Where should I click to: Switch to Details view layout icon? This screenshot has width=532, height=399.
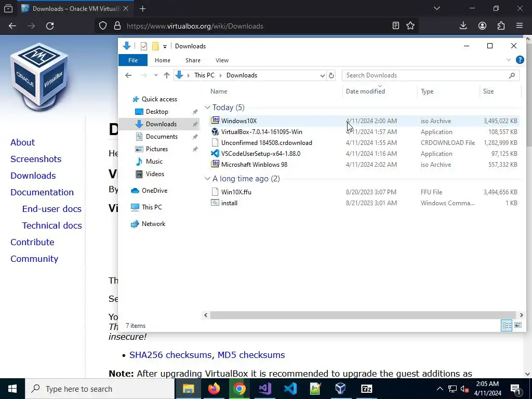pyautogui.click(x=507, y=325)
